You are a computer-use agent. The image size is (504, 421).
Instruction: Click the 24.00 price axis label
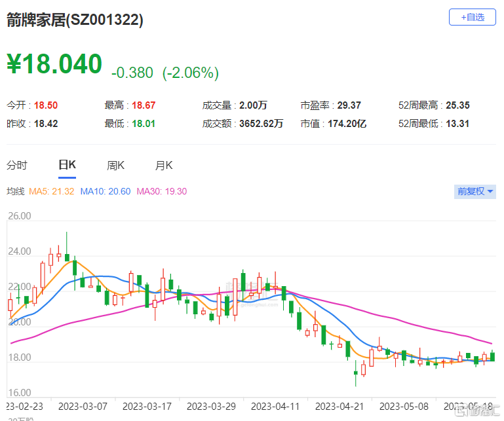pyautogui.click(x=20, y=251)
